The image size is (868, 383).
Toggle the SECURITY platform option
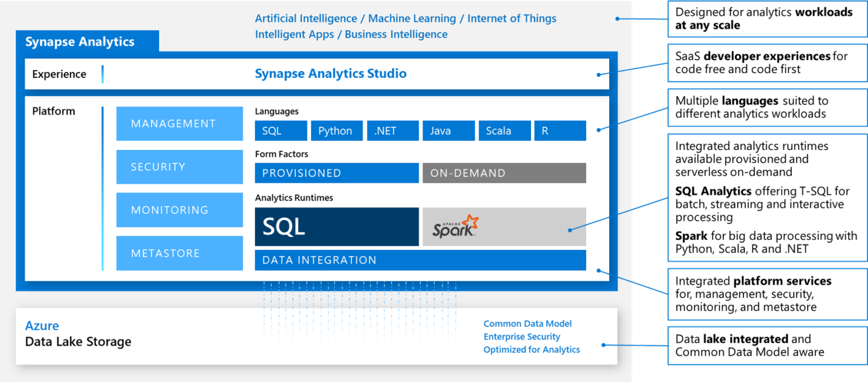pos(179,167)
